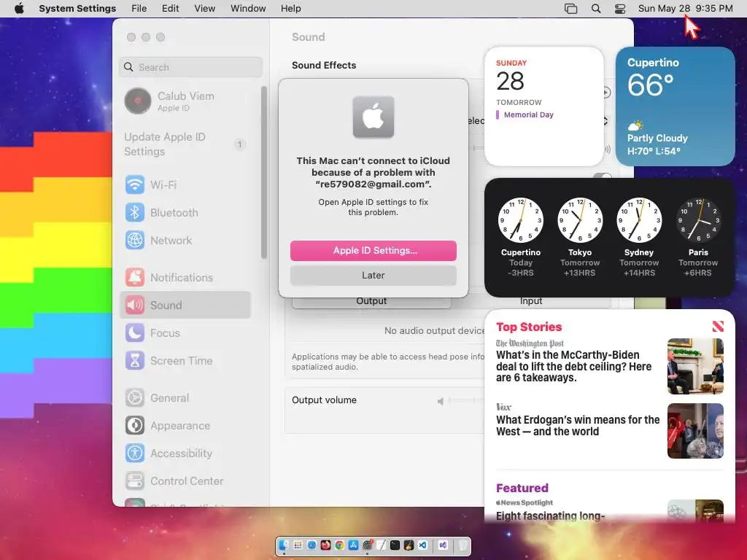The image size is (747, 560).
Task: Click Calub Viem Apple ID avatar
Action: pos(138,101)
